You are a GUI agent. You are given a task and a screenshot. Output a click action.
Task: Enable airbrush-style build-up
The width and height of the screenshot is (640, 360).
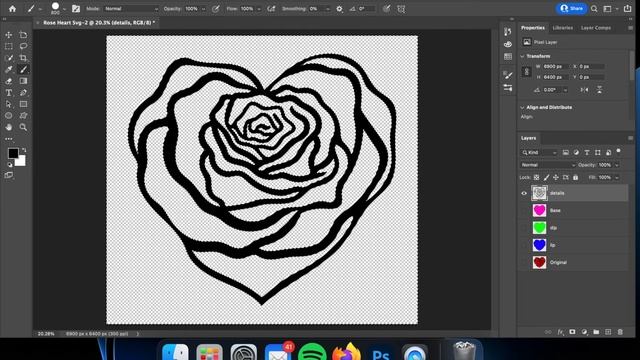(x=271, y=9)
